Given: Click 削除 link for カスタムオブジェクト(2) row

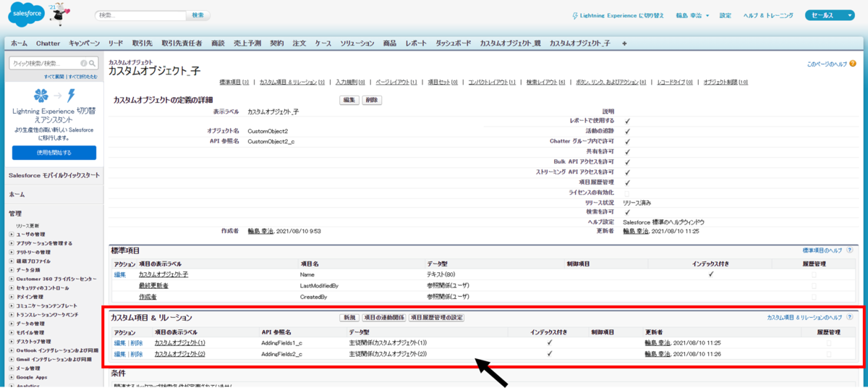Looking at the screenshot, I should (137, 354).
